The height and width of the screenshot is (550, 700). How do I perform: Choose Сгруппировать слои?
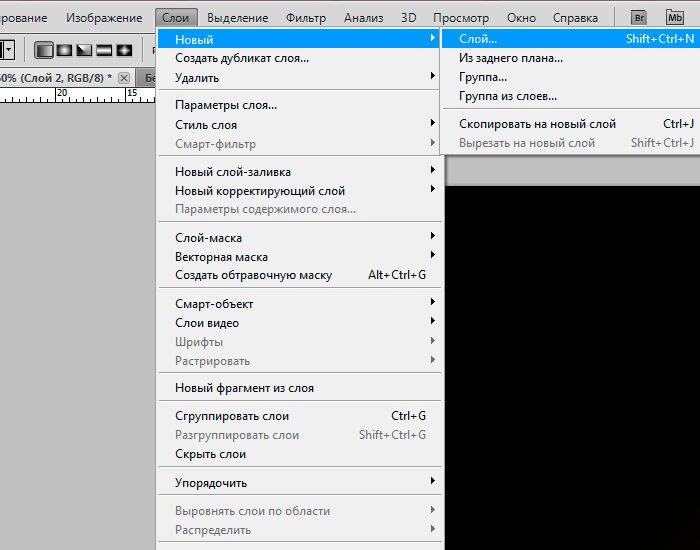(x=232, y=416)
